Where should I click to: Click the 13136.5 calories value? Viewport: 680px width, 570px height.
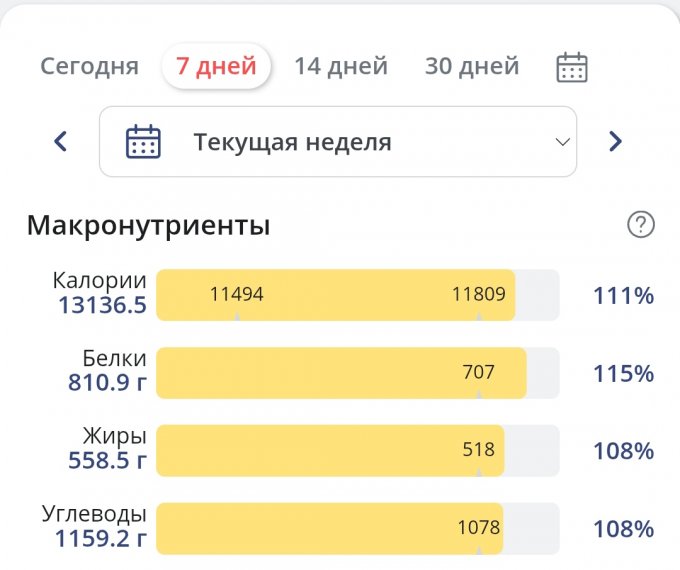tap(103, 306)
